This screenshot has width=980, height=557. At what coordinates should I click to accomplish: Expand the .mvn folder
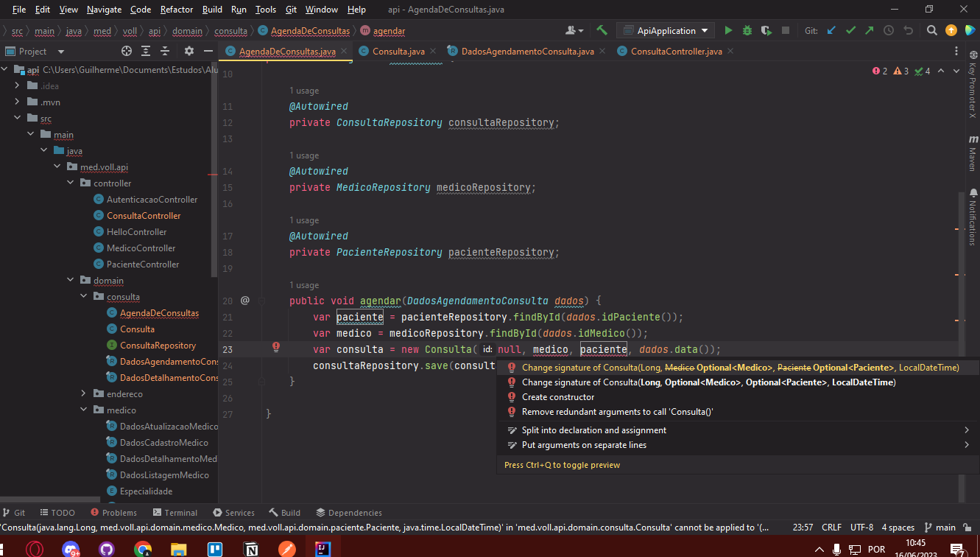[x=18, y=102]
